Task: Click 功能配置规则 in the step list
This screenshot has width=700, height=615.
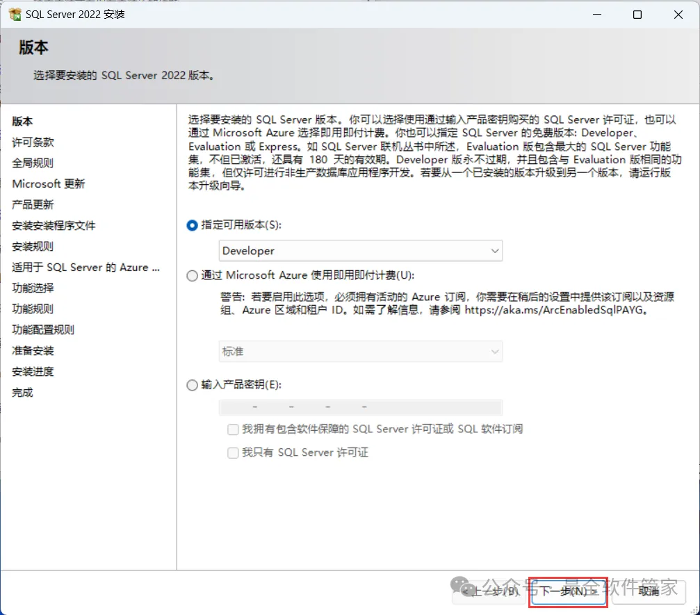Action: click(43, 330)
